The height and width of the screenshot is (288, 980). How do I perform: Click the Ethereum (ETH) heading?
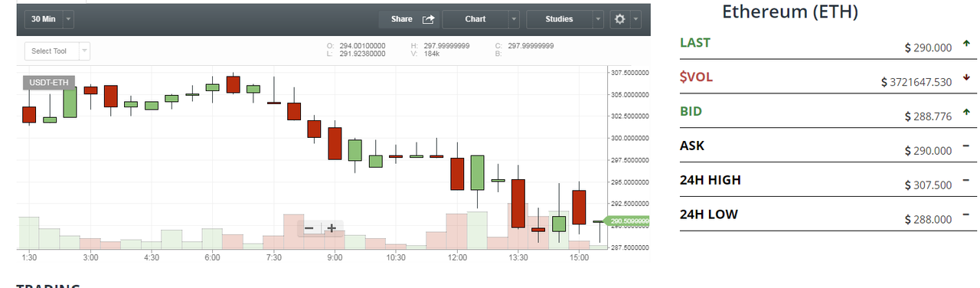click(x=790, y=12)
